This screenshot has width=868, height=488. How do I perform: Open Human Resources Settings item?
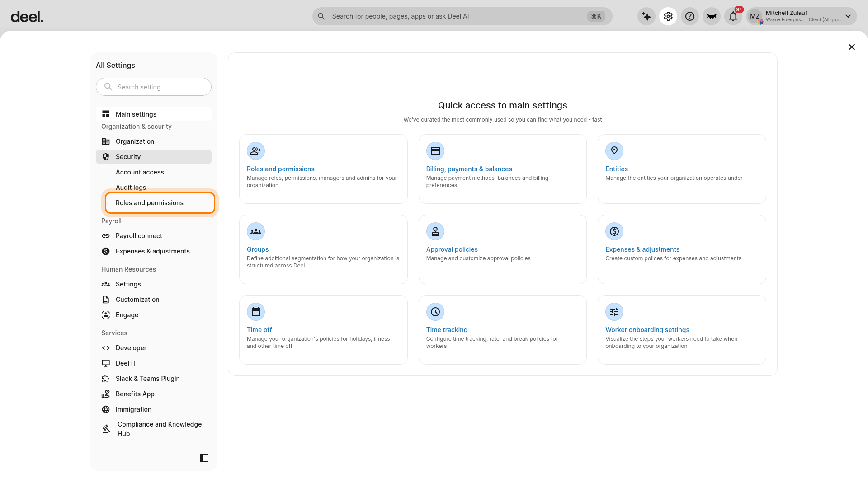(x=154, y=284)
